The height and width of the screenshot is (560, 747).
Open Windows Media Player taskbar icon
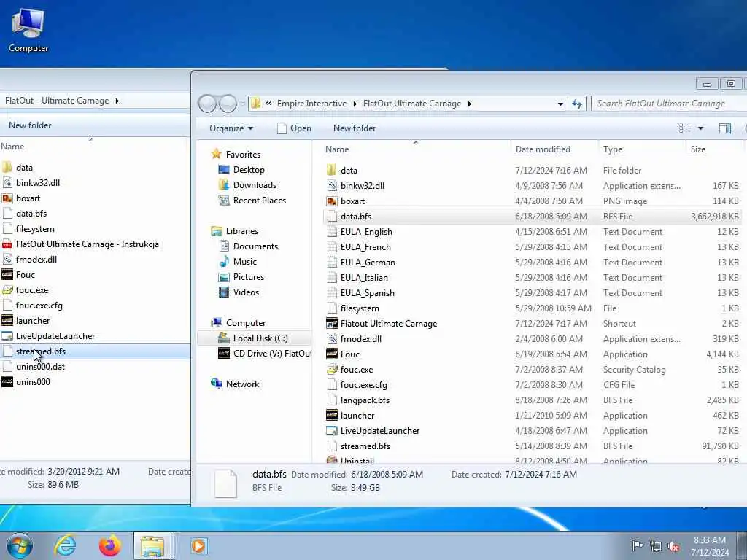[x=198, y=545]
